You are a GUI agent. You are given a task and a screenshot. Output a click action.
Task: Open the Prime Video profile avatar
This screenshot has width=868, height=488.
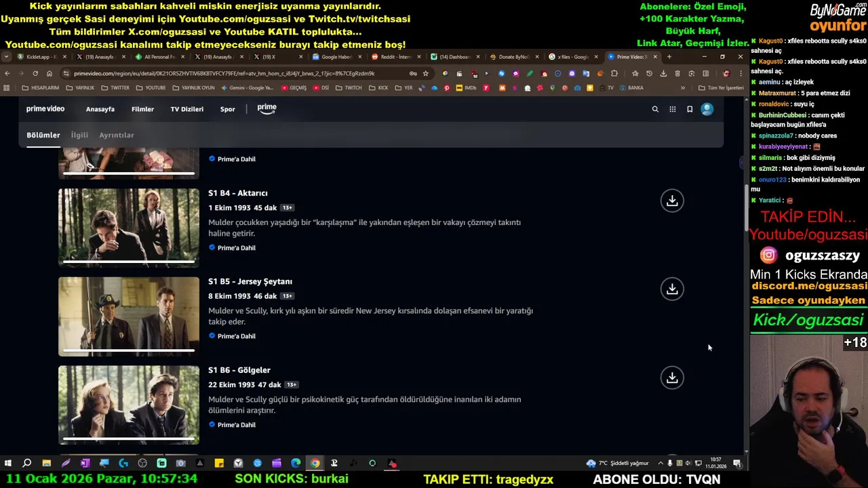707,109
